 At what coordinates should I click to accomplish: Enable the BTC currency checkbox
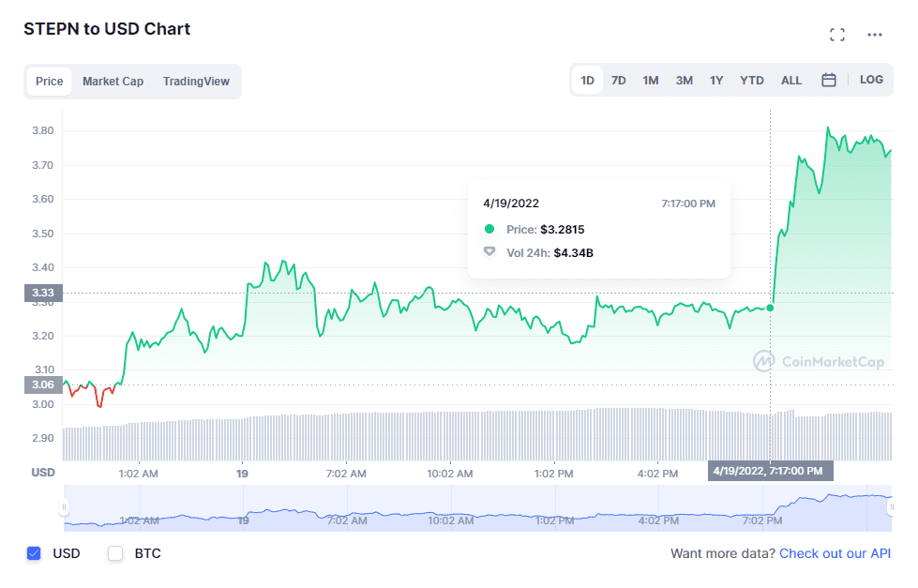[x=114, y=553]
